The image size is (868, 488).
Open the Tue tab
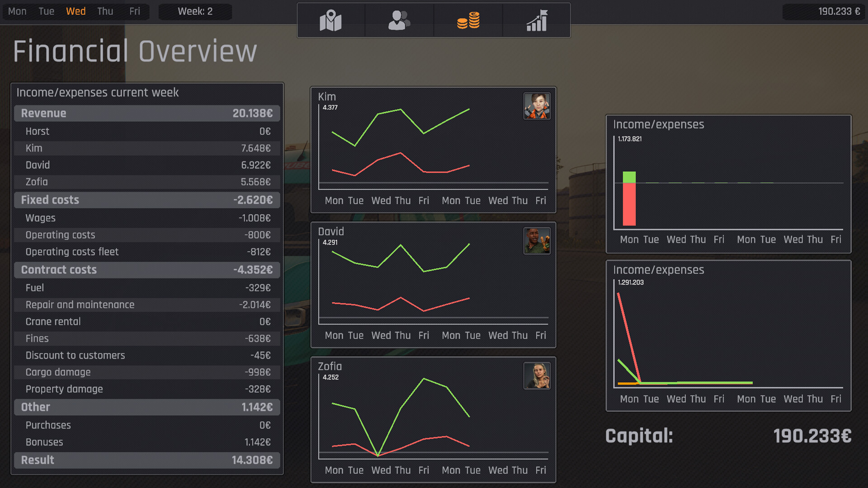click(x=46, y=11)
